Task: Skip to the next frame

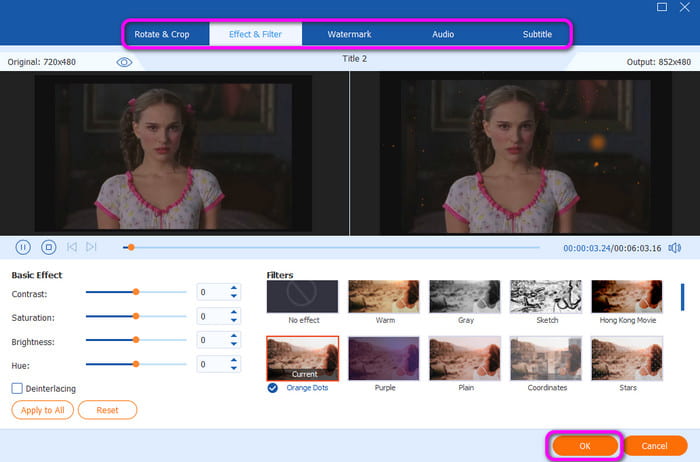Action: pos(91,247)
